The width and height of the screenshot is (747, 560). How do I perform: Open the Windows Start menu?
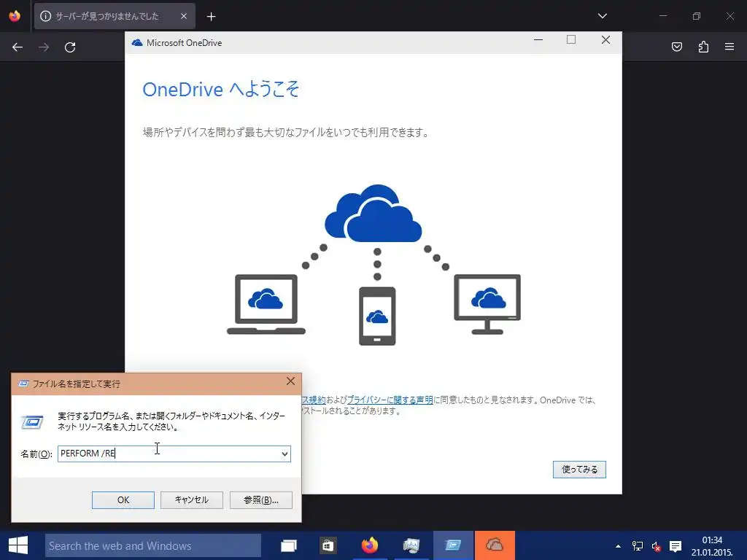tap(18, 545)
